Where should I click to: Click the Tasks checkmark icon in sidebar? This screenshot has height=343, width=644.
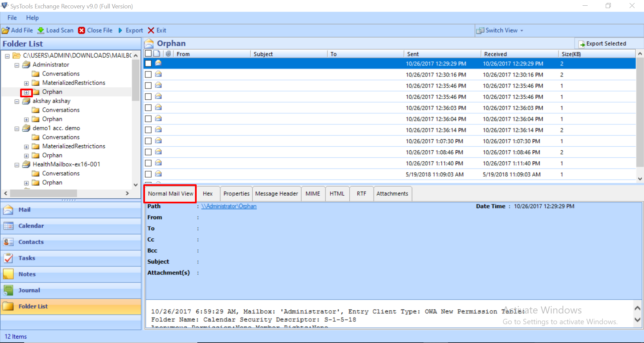pos(8,258)
